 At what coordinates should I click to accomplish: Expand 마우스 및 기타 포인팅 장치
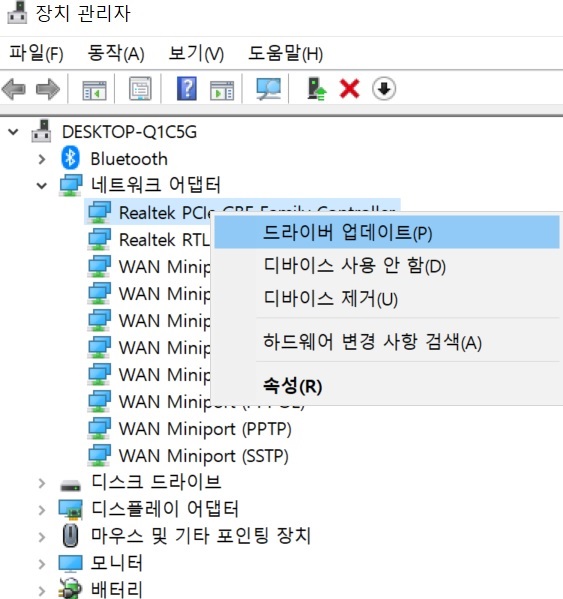(42, 537)
